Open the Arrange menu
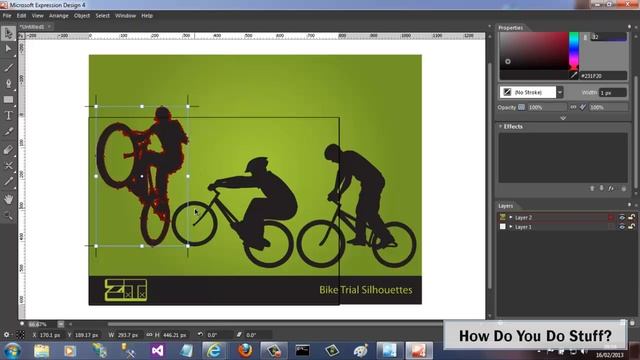Image resolution: width=640 pixels, height=360 pixels. 59,16
